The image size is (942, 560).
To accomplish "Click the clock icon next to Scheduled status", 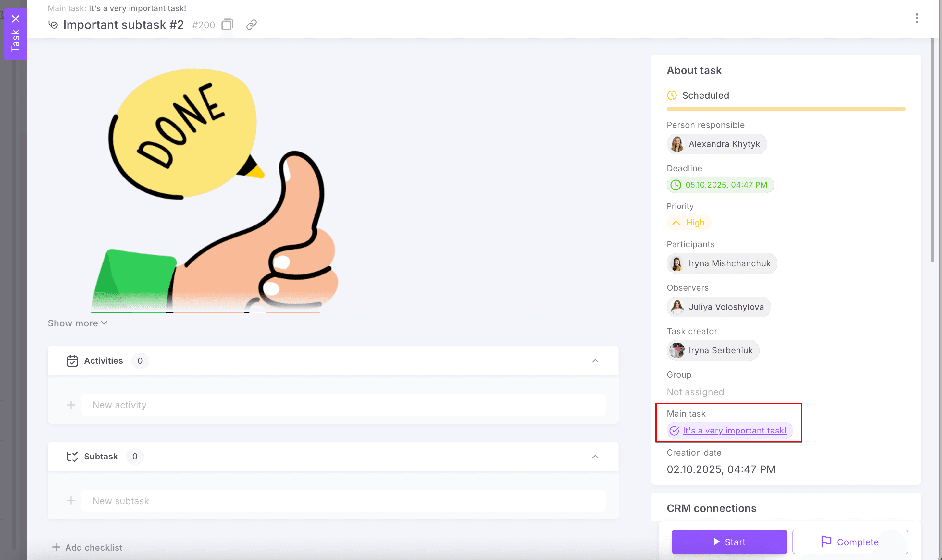I will tap(672, 95).
